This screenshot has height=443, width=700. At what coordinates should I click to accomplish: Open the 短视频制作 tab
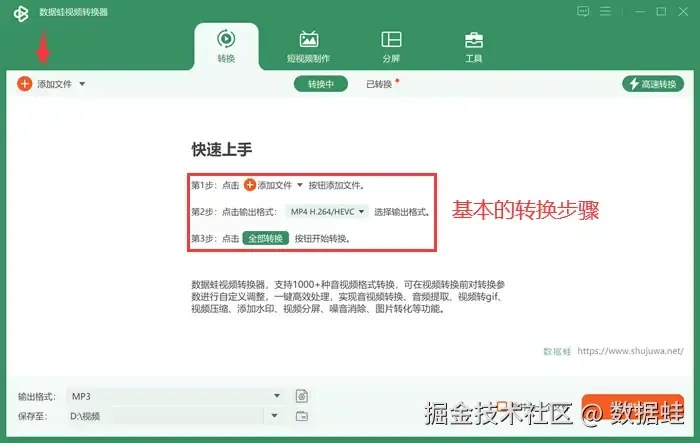308,46
